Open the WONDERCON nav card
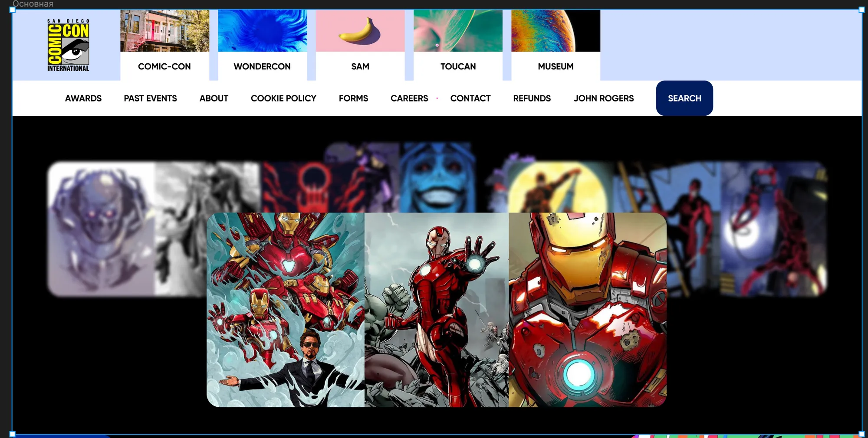868x438 pixels. (262, 45)
